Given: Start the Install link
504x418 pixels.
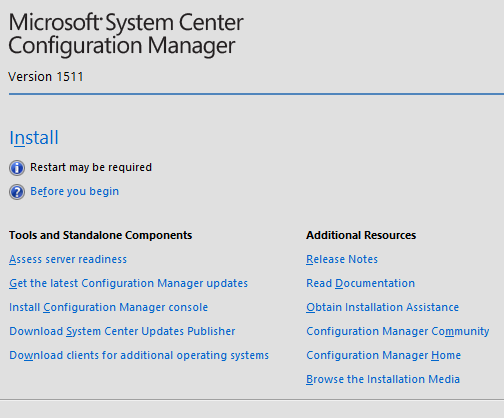Looking at the screenshot, I should [x=34, y=138].
